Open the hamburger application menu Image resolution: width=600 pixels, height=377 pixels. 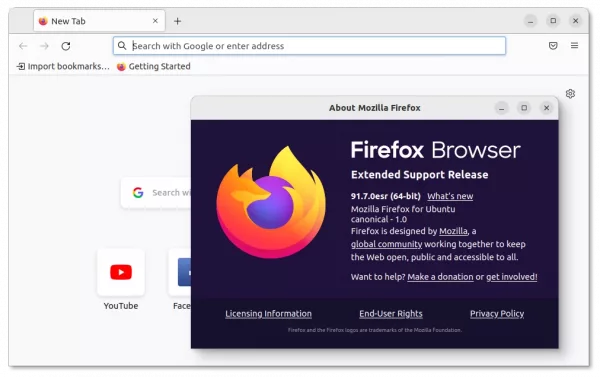click(x=574, y=46)
